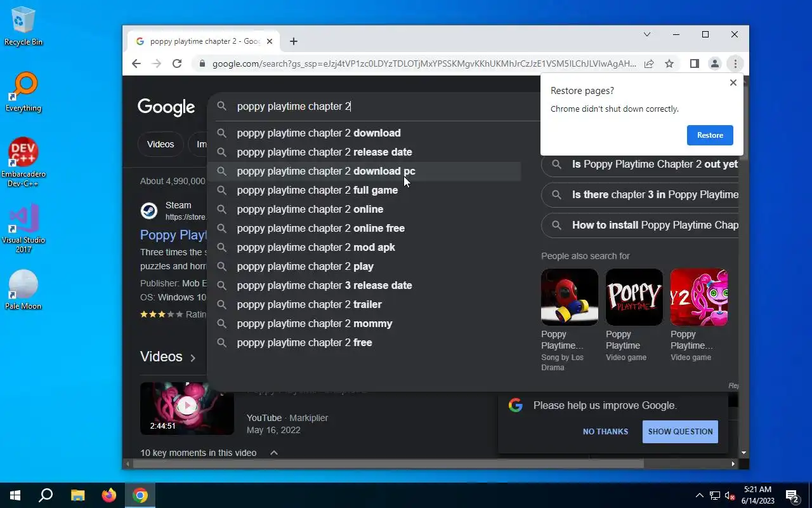Select the Recycle Bin desktop icon
812x508 pixels.
click(23, 27)
